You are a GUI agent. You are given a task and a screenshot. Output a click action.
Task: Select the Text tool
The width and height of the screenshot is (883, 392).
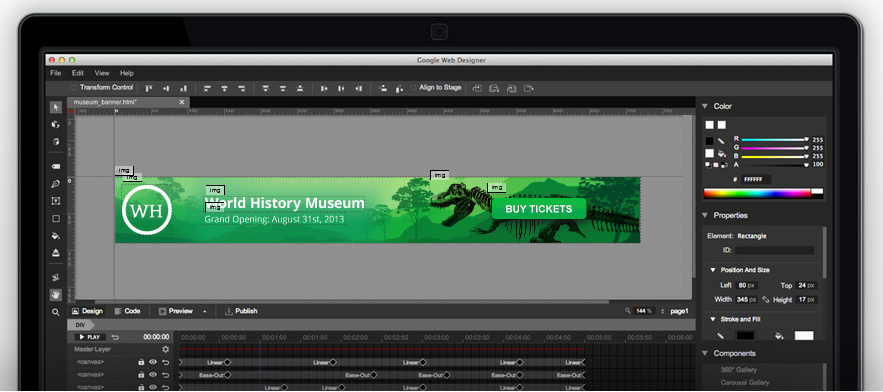55,201
